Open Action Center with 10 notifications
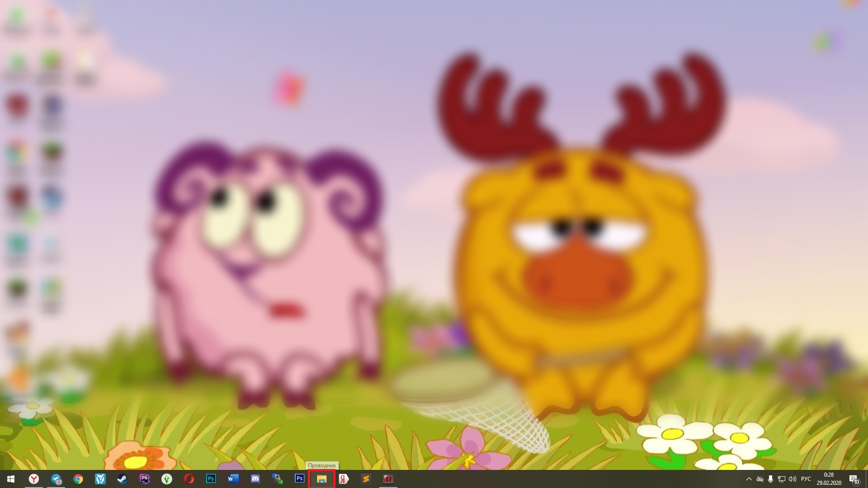Screen dimensions: 868x488 click(x=854, y=479)
